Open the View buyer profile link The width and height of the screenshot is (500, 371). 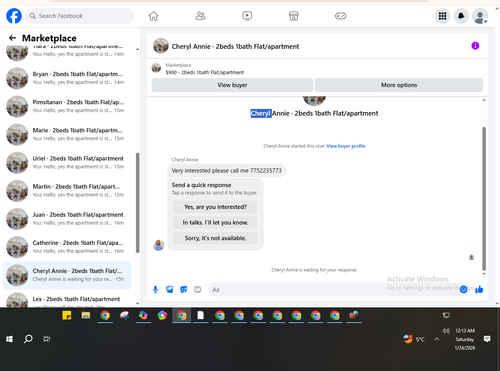point(346,146)
